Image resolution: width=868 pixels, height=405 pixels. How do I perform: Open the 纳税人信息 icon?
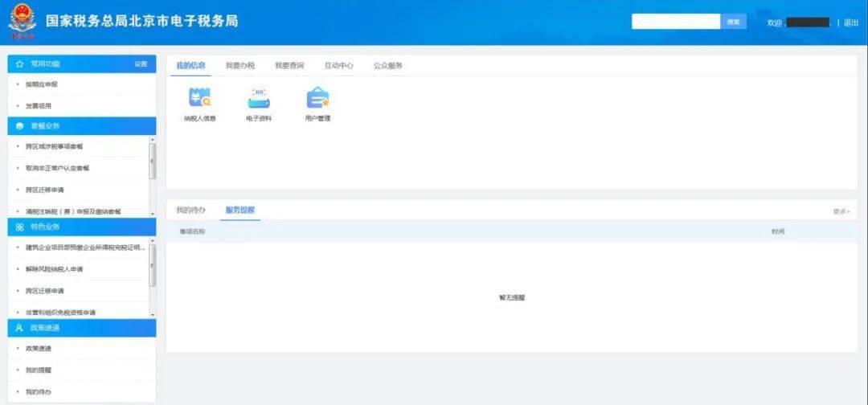(x=200, y=97)
